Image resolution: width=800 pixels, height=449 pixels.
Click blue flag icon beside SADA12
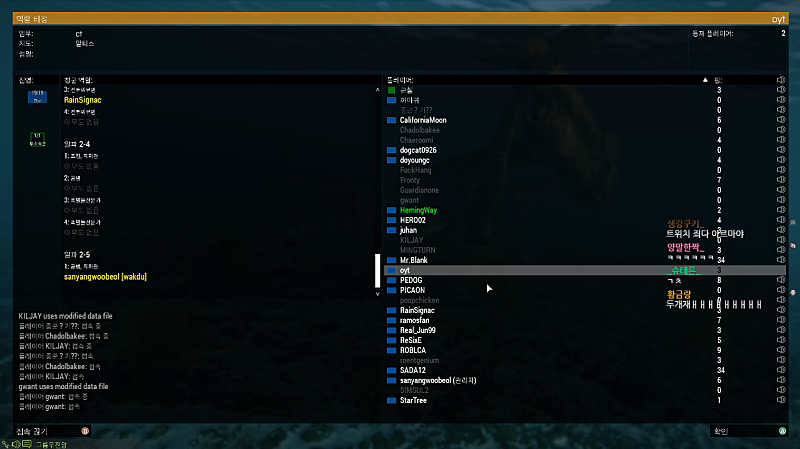[391, 370]
